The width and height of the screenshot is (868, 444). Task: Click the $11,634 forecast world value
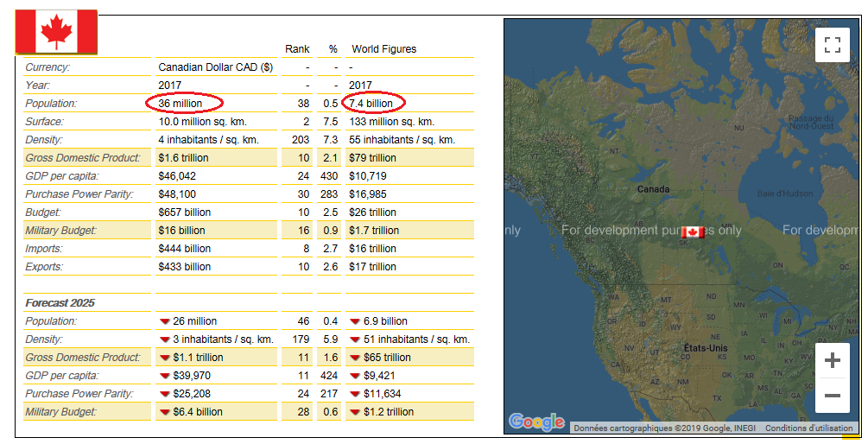(382, 394)
